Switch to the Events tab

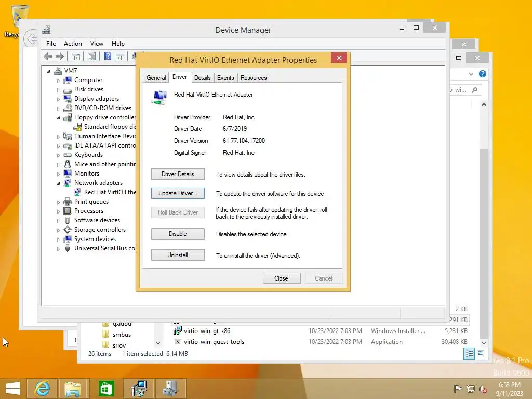[225, 78]
